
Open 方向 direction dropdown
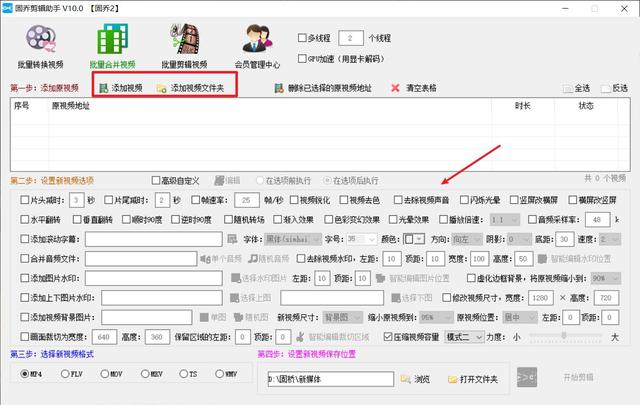point(467,239)
